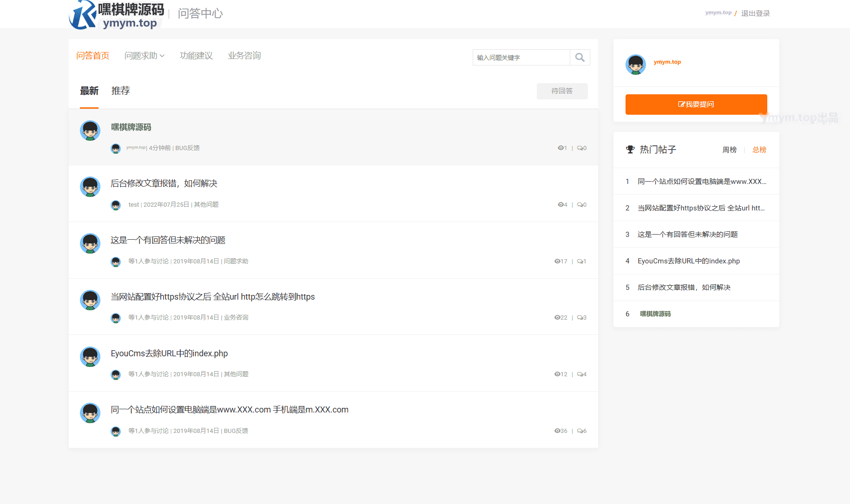Open large avatar of 后台修改文章报错 post
The width and height of the screenshot is (850, 504).
tap(90, 187)
